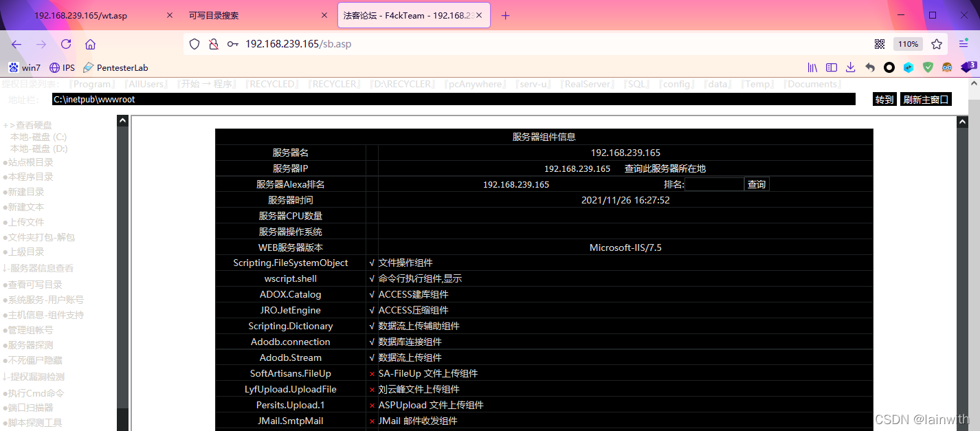
Task: Go back with the browser back arrow
Action: click(x=16, y=44)
